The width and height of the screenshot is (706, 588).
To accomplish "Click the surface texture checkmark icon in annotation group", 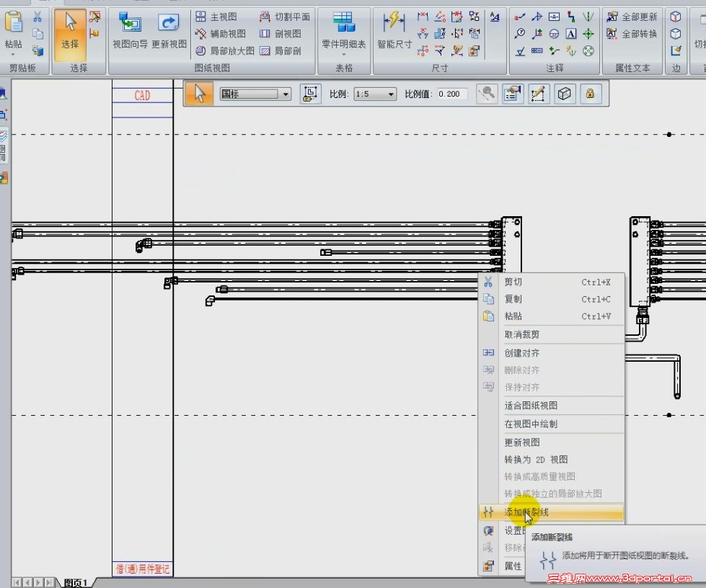I will click(x=520, y=51).
